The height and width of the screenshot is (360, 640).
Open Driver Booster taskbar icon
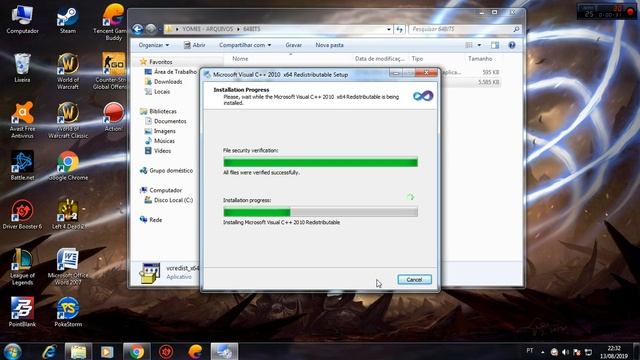click(x=166, y=351)
